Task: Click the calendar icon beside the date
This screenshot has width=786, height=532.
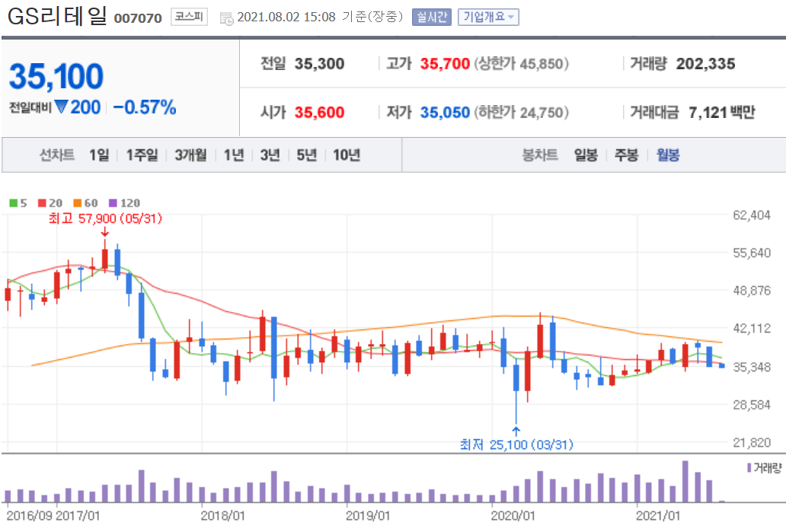Action: point(226,19)
